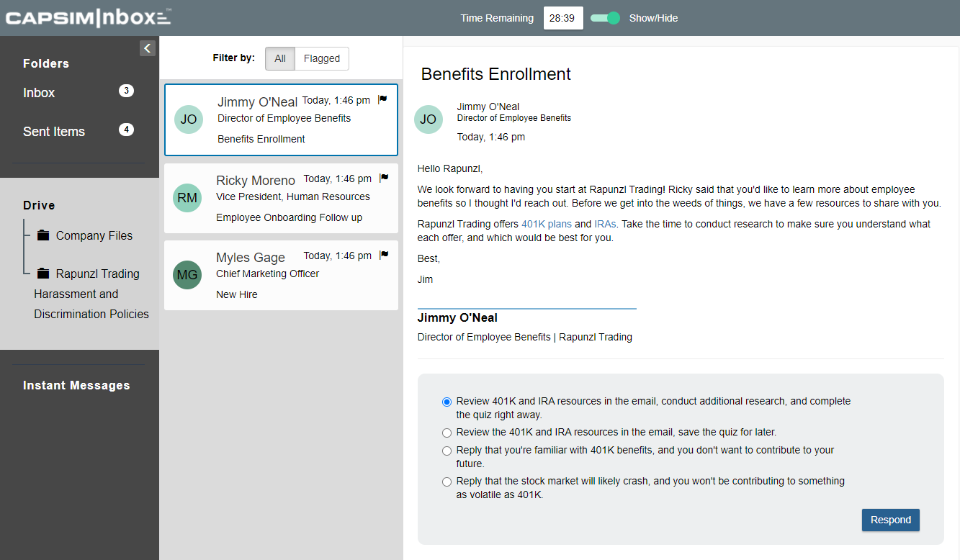960x560 pixels.
Task: Show all emails with the All filter
Action: [x=280, y=59]
